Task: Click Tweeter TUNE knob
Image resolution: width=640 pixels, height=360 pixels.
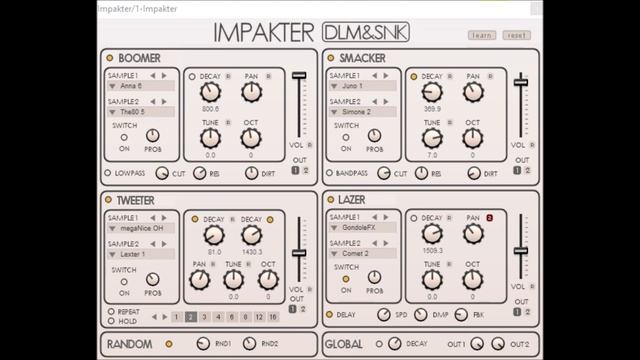Action: pos(233,280)
